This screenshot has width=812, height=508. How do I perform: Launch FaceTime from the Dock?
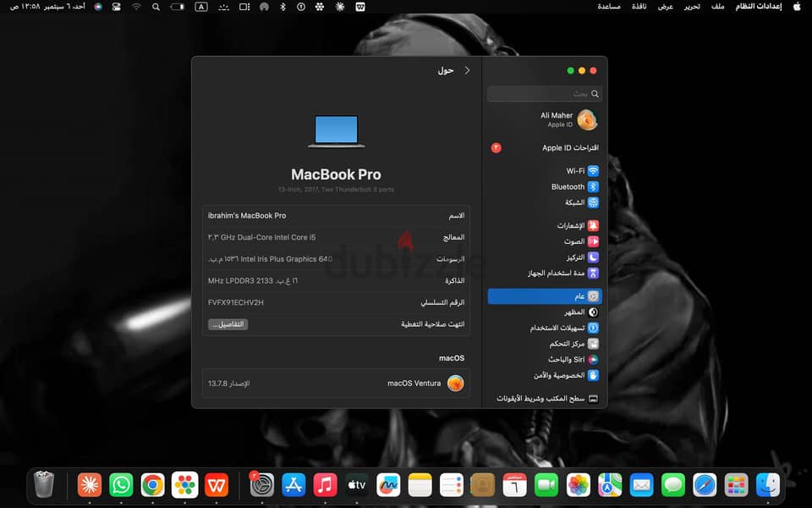546,486
